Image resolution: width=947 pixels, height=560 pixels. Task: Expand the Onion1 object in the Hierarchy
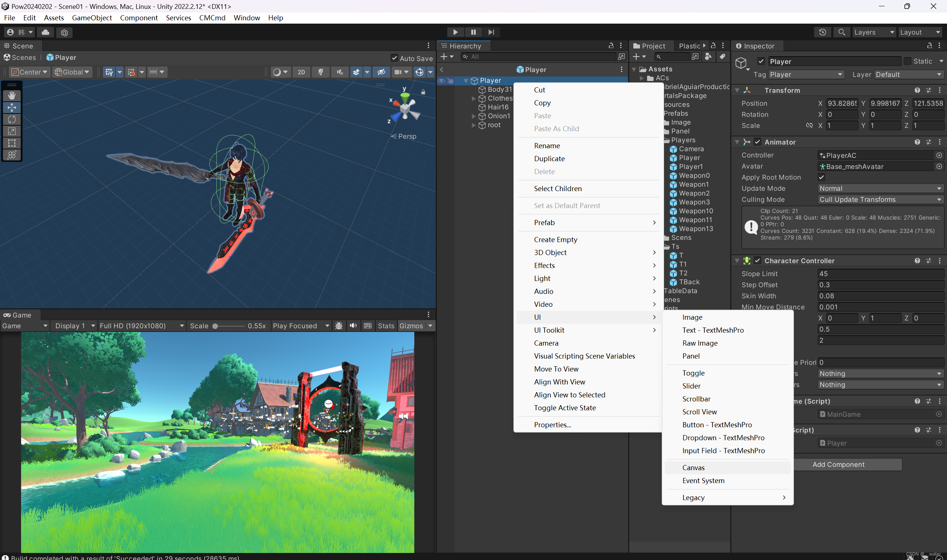473,116
